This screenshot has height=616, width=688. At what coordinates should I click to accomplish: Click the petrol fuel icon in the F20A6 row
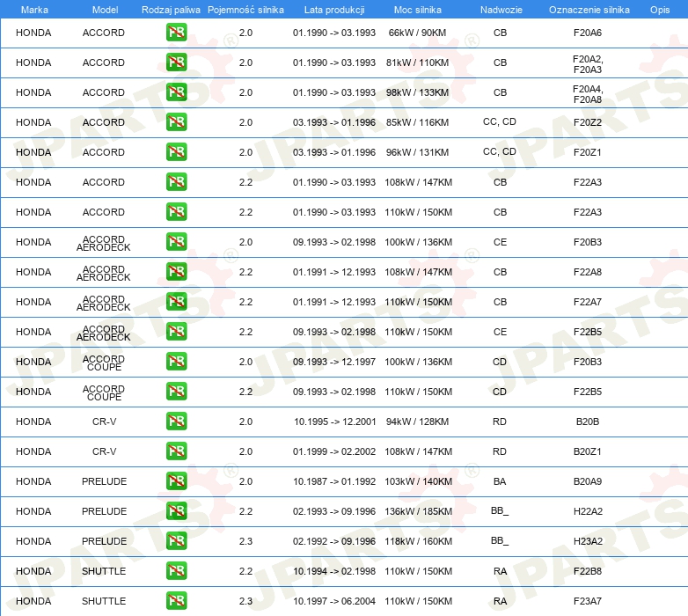tap(176, 33)
